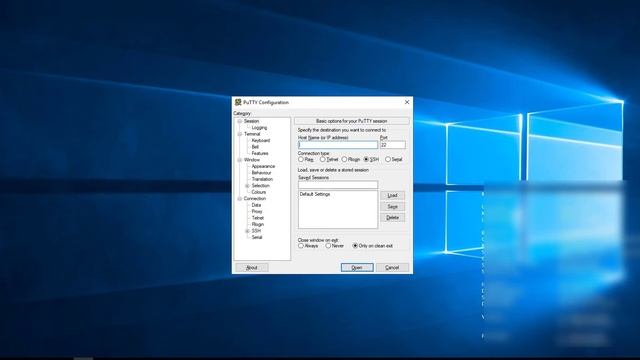
Task: Click the Delete button
Action: [x=393, y=218]
